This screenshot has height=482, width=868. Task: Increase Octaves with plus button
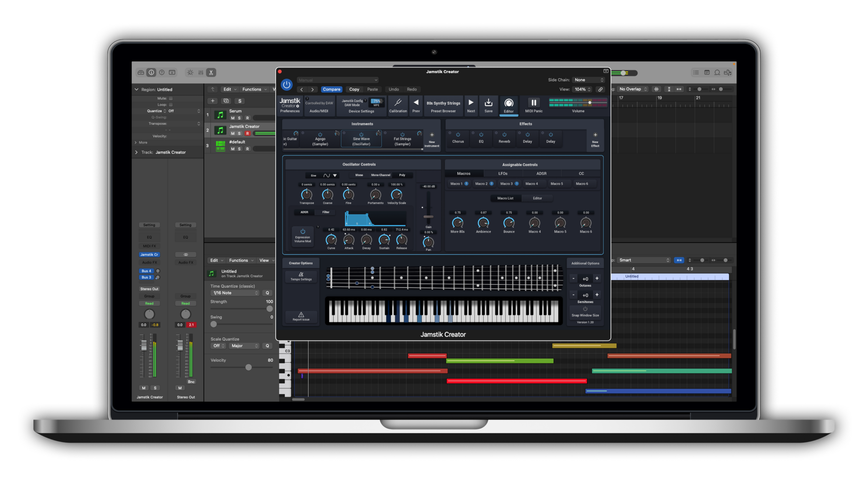point(597,279)
